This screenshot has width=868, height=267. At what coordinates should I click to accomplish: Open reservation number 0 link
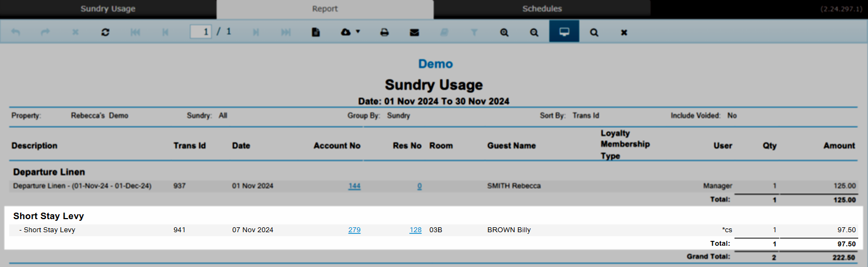[x=420, y=186]
